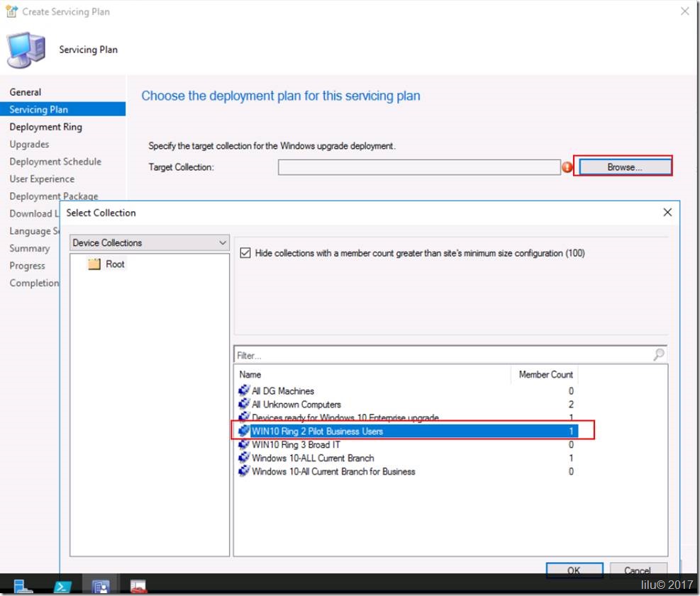Viewport: 700px width, 596px height.
Task: Click the magnifier search icon in Filter
Action: 659,354
